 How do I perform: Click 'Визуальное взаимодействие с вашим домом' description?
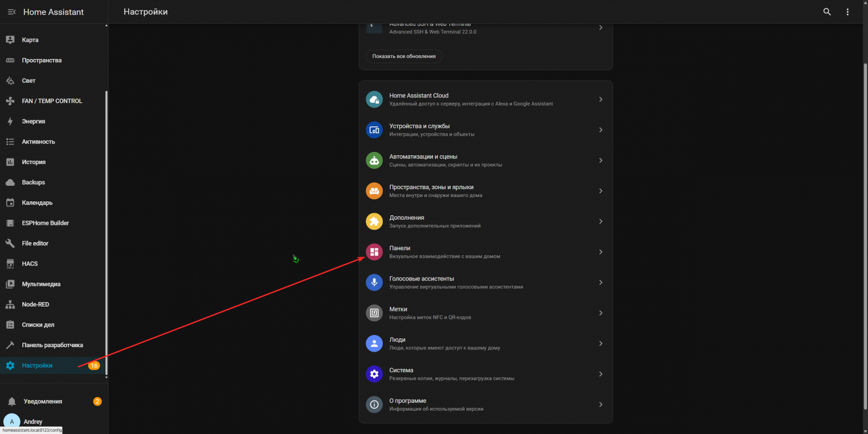pos(445,257)
